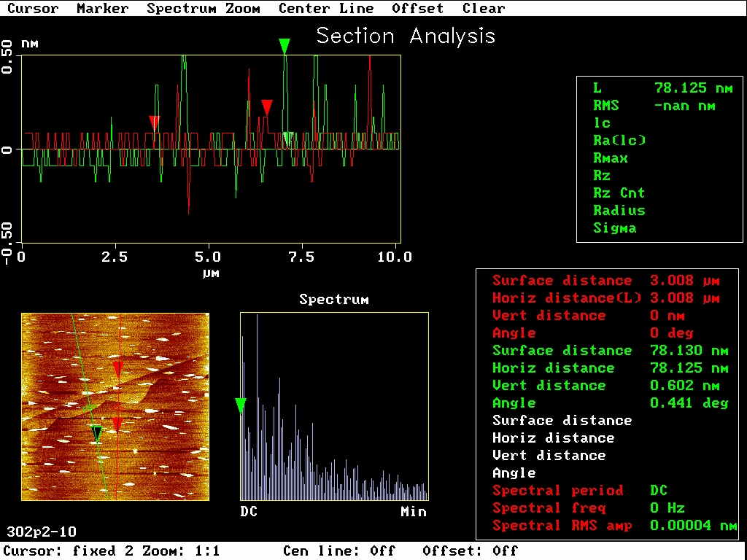Click Cen line: Off status entry

(339, 551)
